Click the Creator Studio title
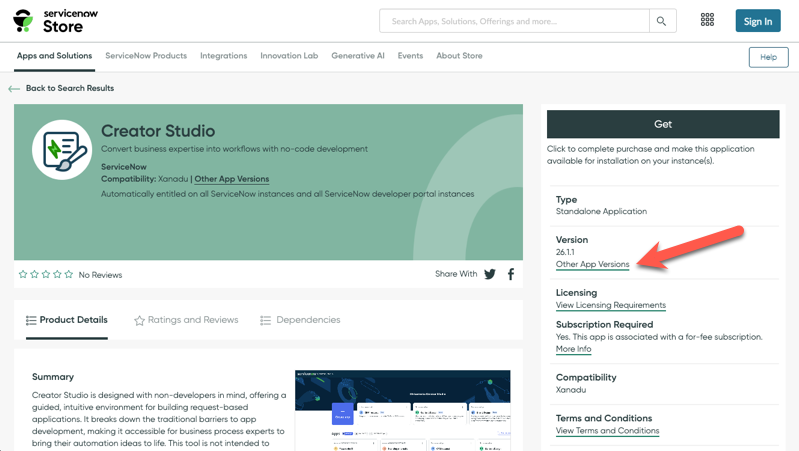 158,131
